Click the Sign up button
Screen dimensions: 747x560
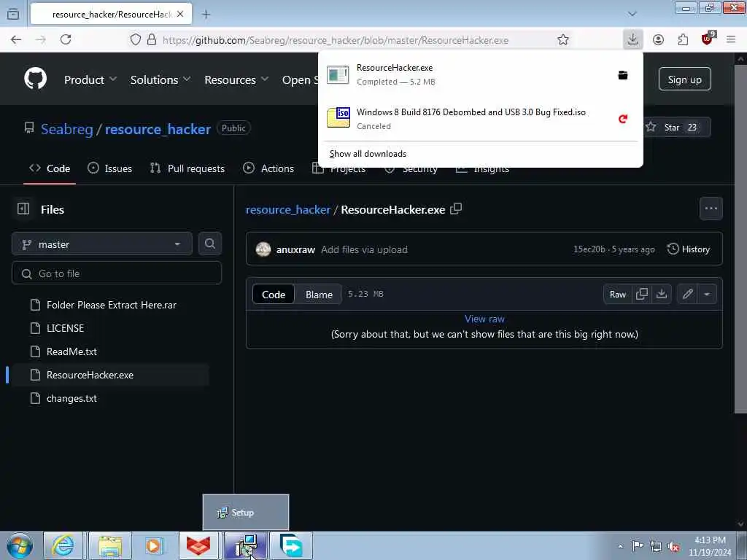(684, 79)
